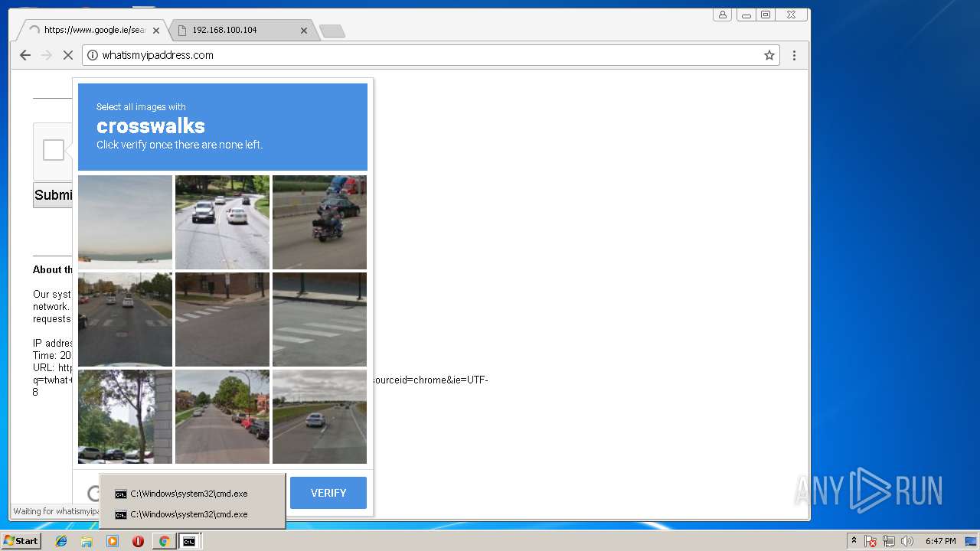Screen dimensions: 980x551
Task: Open the Chrome three-dot menu
Action: coord(794,55)
